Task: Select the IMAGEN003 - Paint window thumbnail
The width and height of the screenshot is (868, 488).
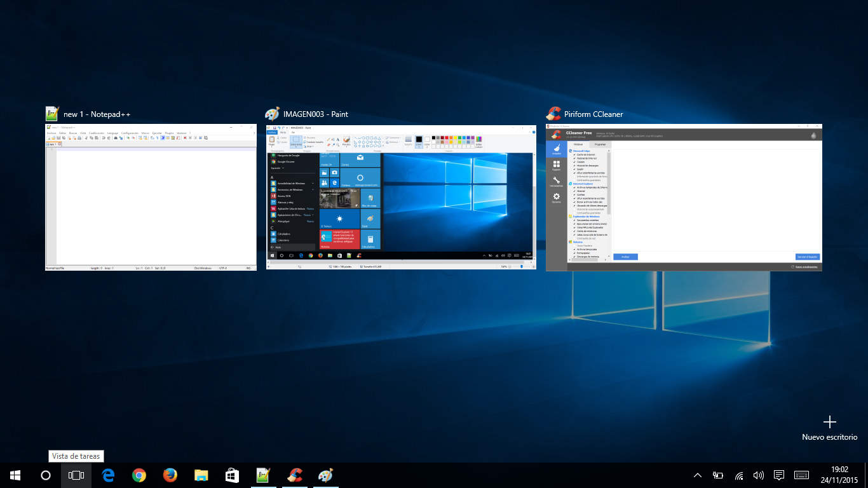Action: pos(401,197)
